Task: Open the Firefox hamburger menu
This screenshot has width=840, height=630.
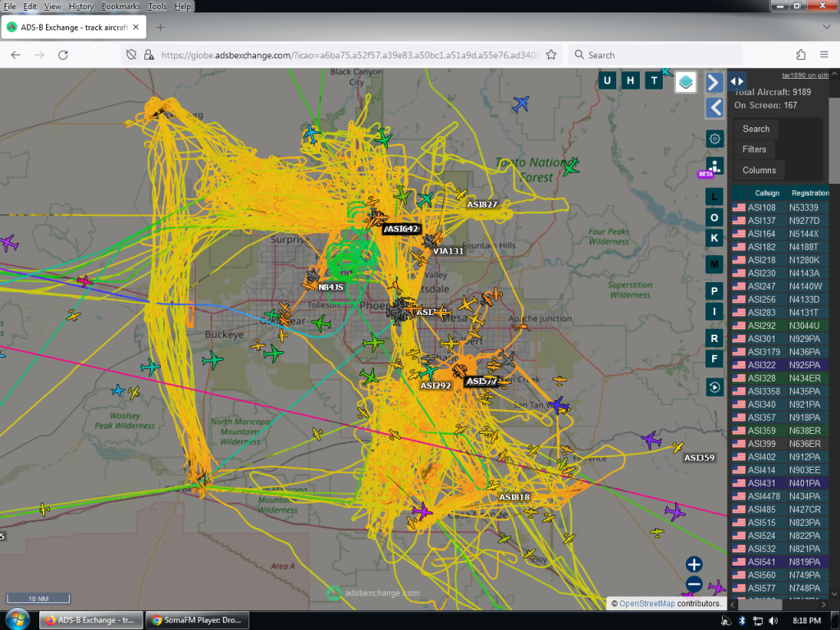Action: 824,55
